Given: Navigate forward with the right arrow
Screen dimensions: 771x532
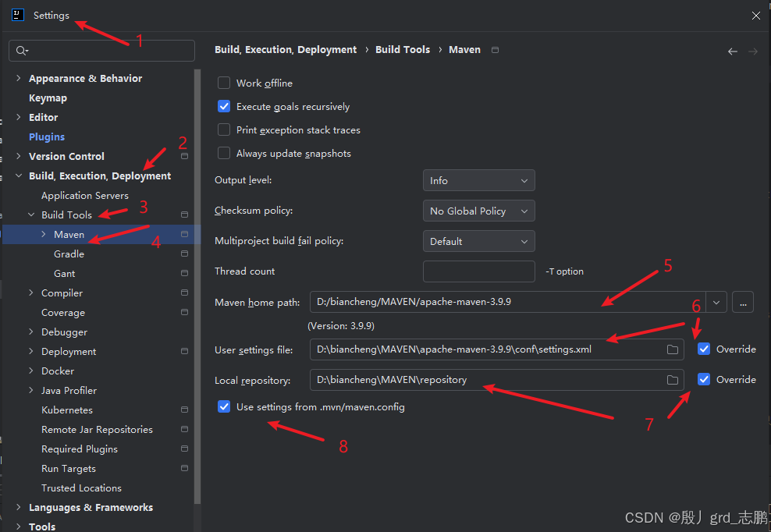Looking at the screenshot, I should [753, 51].
